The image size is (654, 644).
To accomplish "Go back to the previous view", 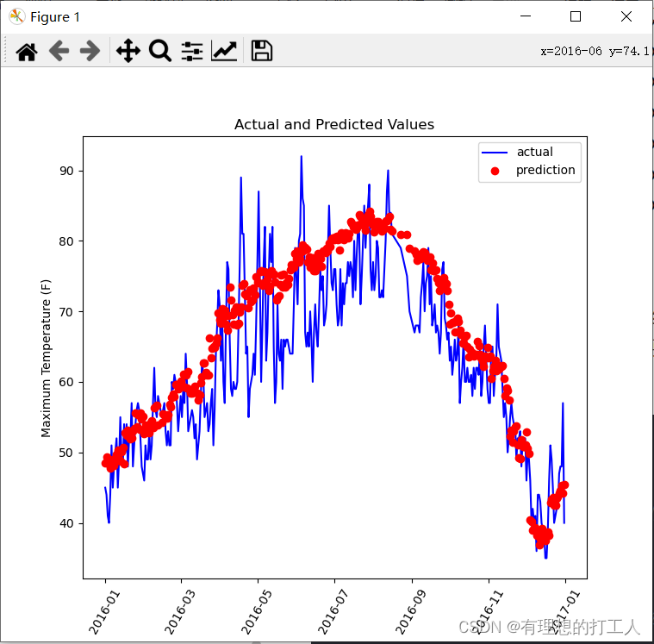I will (59, 51).
